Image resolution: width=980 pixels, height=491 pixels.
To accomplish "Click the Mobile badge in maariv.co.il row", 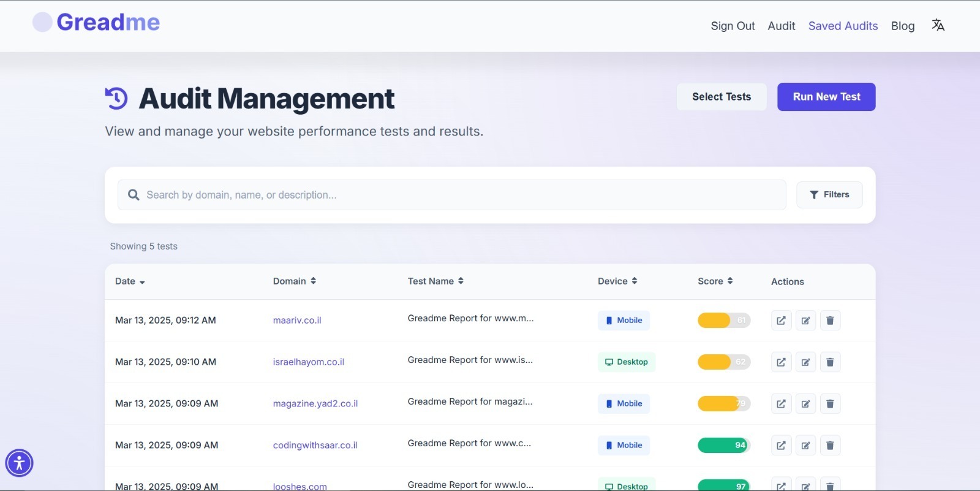I will pos(624,321).
